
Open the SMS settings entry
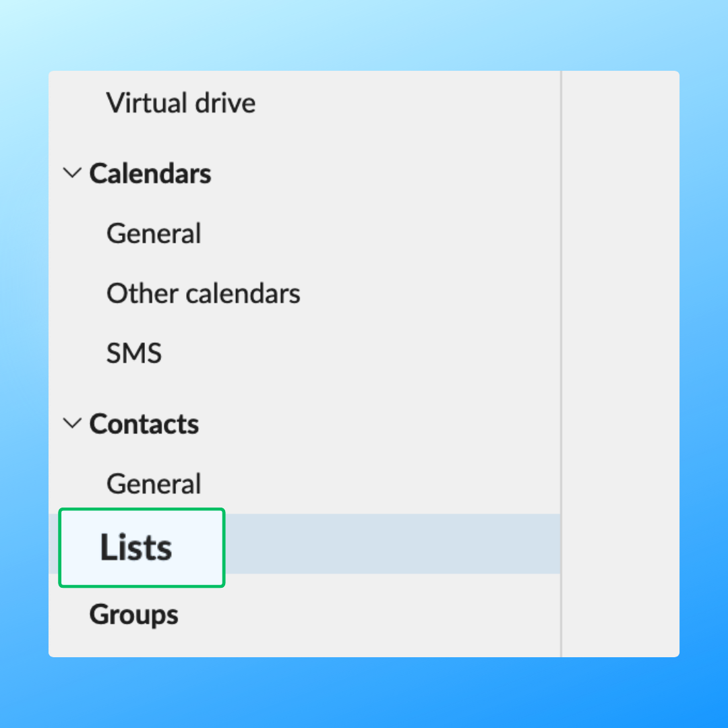[x=134, y=353]
